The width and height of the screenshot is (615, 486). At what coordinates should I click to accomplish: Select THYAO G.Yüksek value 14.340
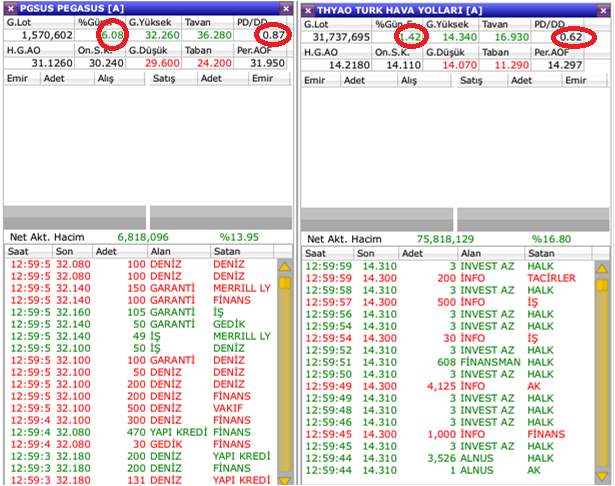pyautogui.click(x=460, y=37)
